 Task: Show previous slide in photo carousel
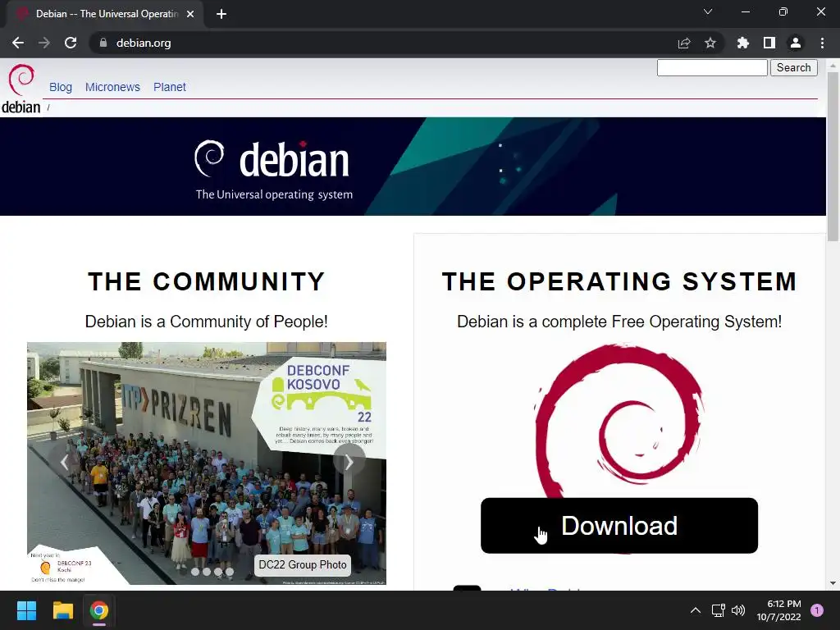click(x=64, y=462)
